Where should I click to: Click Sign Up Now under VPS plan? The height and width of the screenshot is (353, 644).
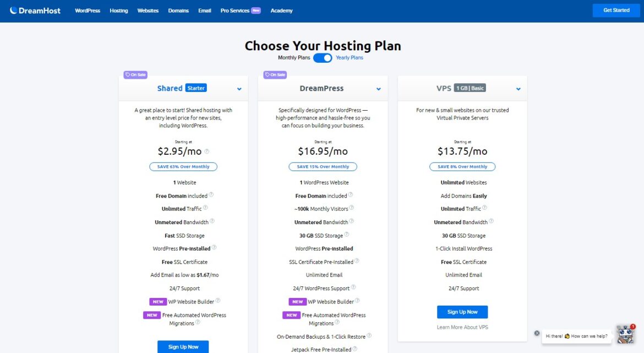click(x=462, y=312)
